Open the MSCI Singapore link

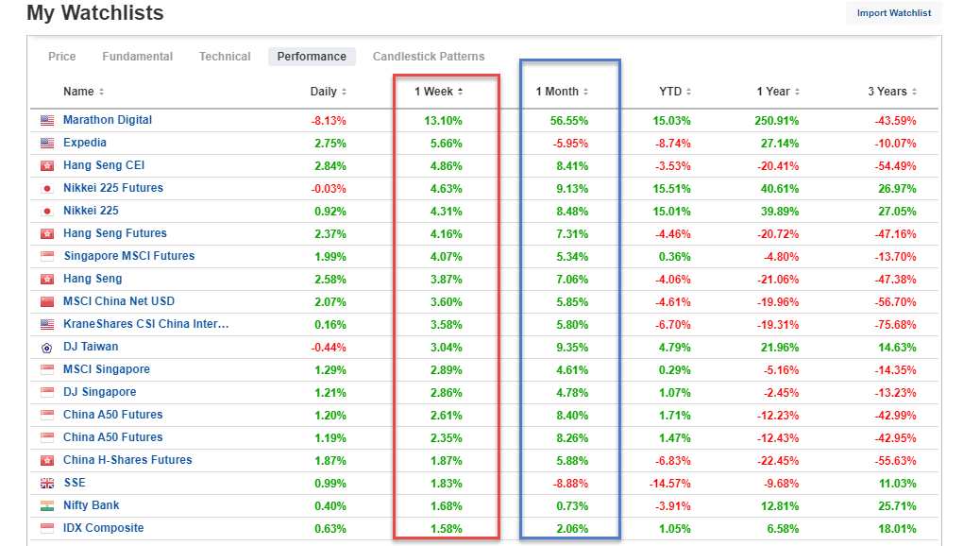(x=107, y=369)
